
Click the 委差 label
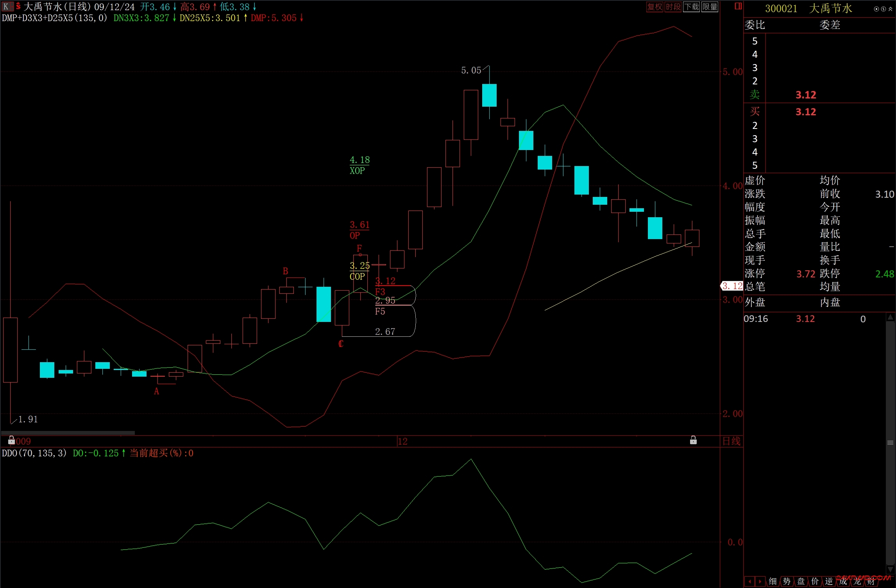click(x=830, y=25)
